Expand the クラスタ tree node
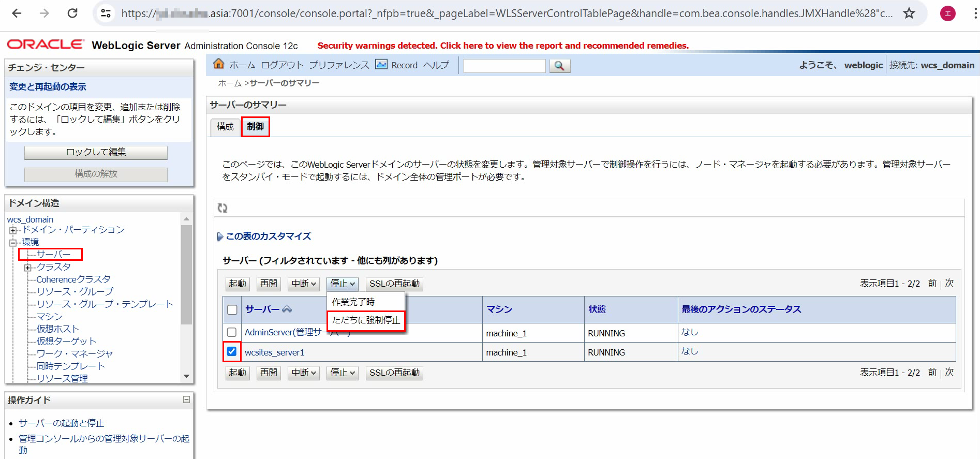 27,268
